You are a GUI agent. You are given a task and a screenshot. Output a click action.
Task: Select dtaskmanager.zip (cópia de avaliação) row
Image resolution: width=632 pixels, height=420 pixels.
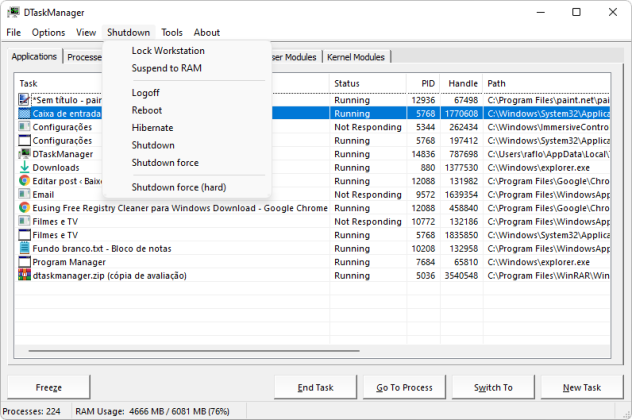[312, 275]
